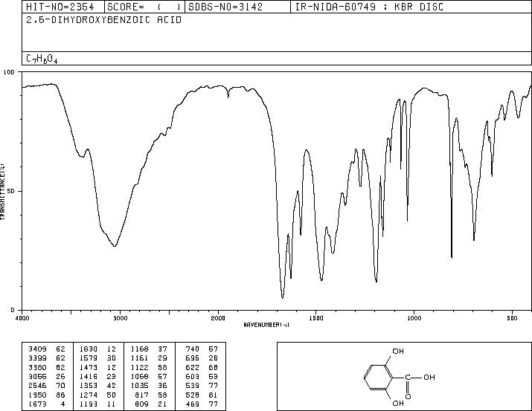Click the 4000 wavenumber axis label
This screenshot has height=411, width=532.
pyautogui.click(x=22, y=318)
